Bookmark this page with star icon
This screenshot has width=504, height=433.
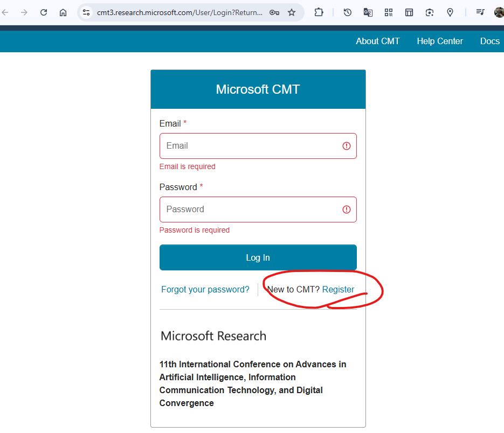(292, 12)
